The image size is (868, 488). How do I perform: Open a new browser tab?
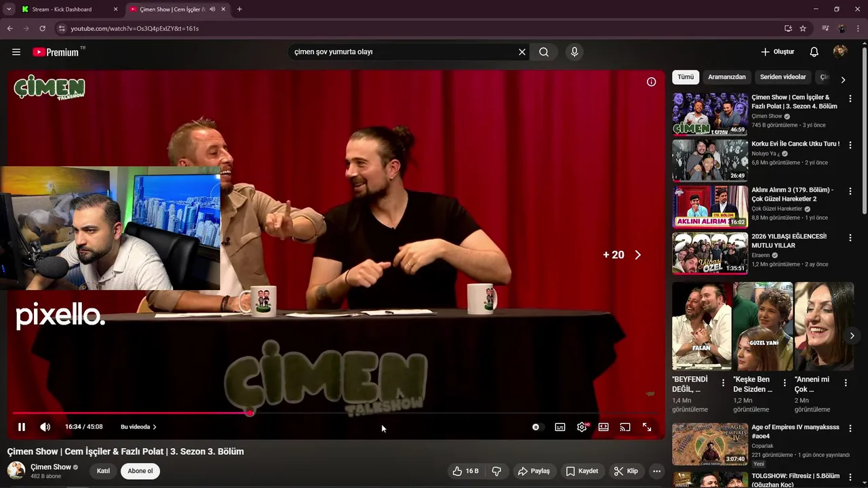coord(239,9)
